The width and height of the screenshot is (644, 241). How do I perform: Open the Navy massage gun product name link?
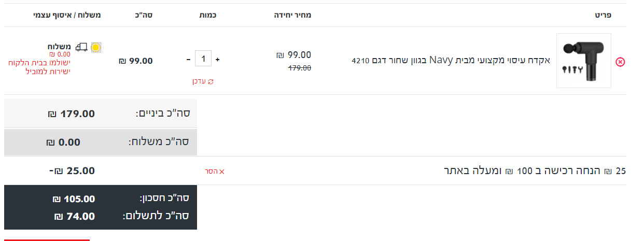click(451, 60)
